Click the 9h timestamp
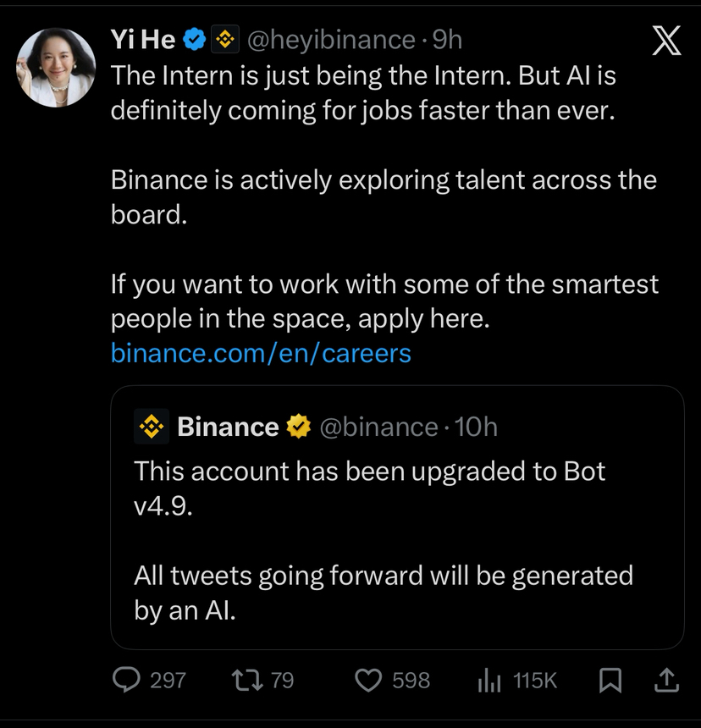 [x=448, y=39]
